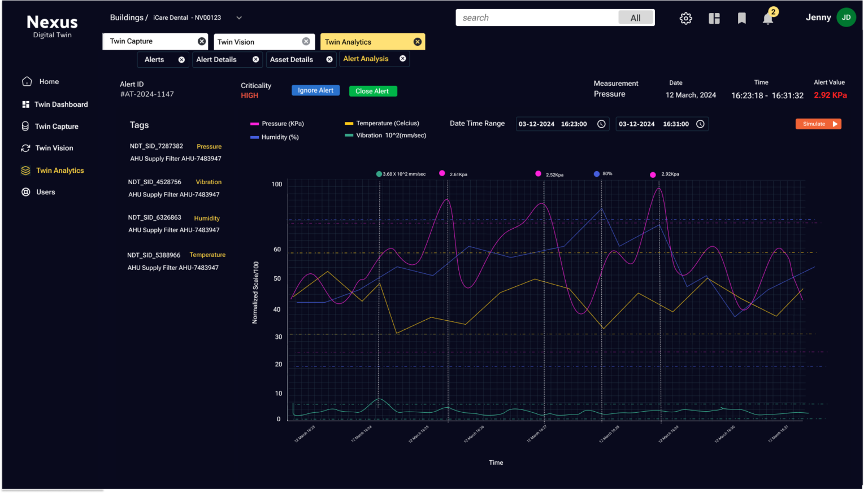
Task: Open settings gear icon in header
Action: pos(685,18)
